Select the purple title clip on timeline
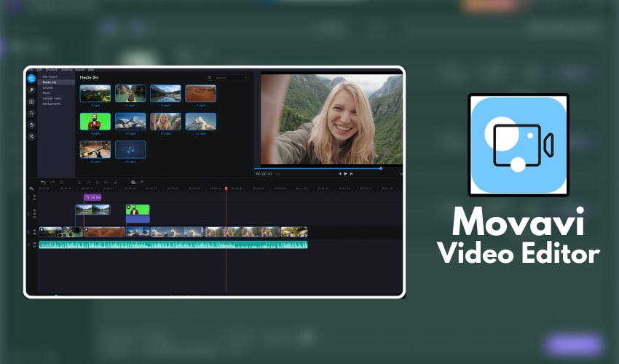The image size is (619, 364). [x=92, y=197]
